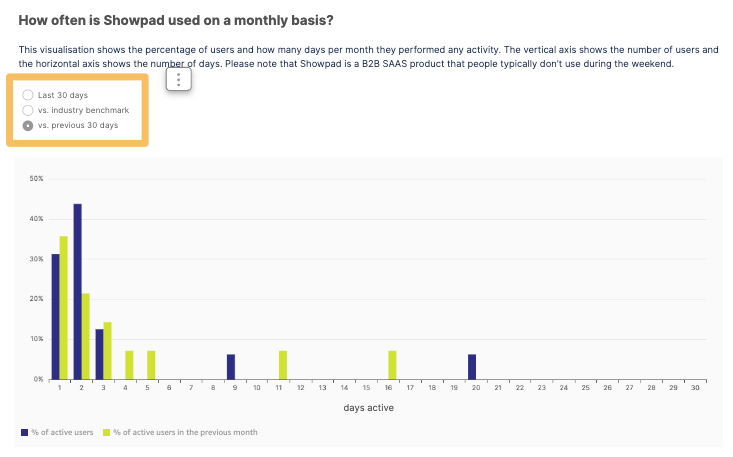
Task: Click the yellow bar at day 5
Action: (151, 365)
